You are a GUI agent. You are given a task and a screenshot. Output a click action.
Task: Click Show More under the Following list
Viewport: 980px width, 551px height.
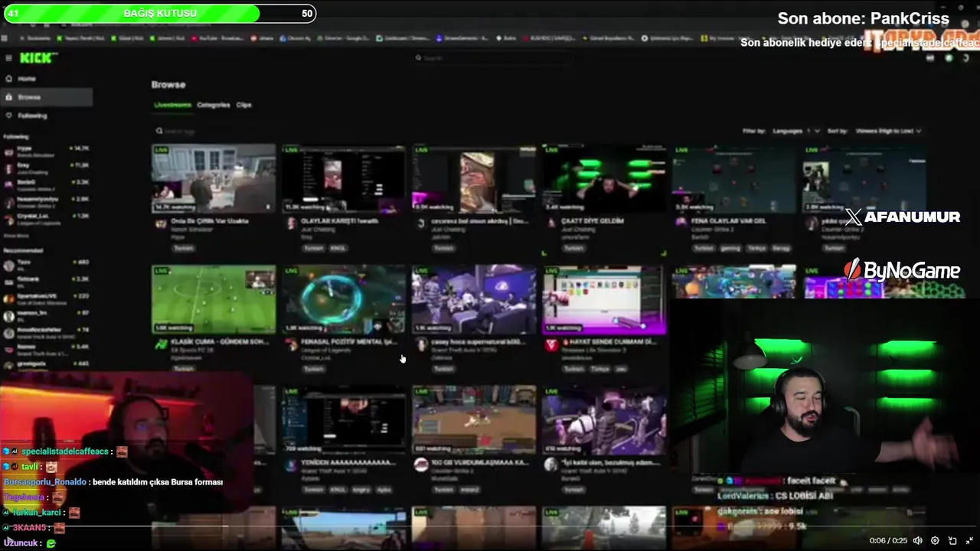(16, 236)
